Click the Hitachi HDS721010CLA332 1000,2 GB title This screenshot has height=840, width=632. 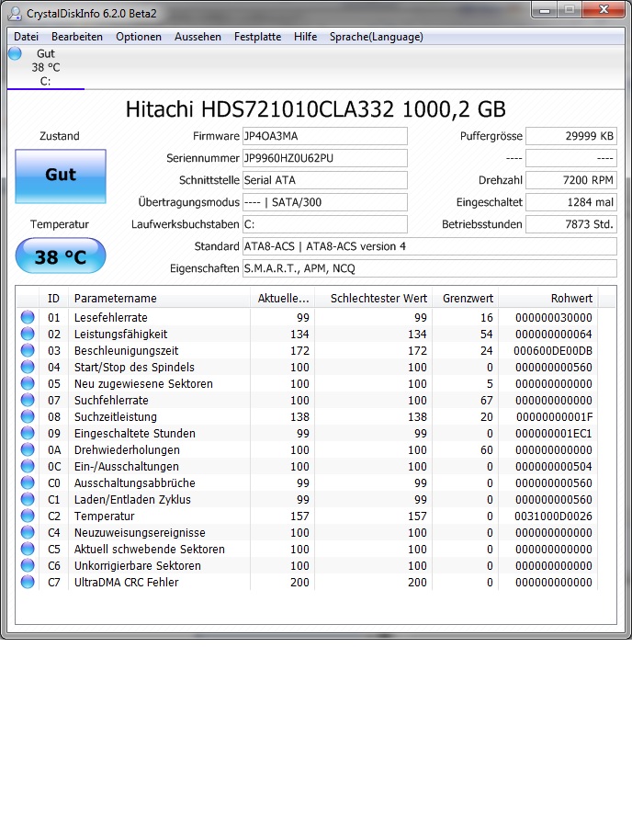coord(315,109)
